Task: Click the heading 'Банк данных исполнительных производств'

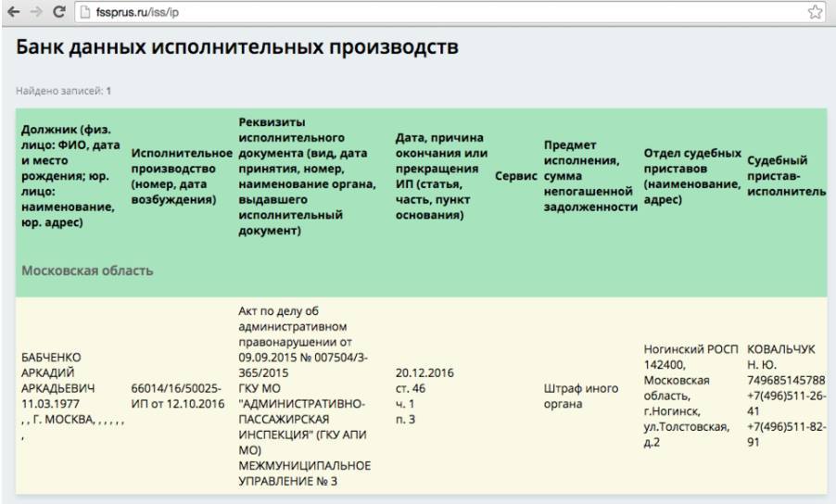Action: [237, 47]
